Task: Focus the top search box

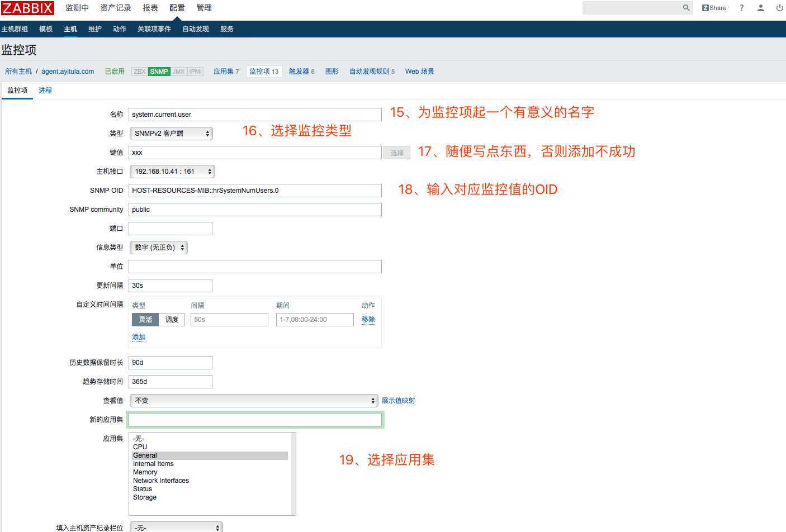Action: (632, 8)
